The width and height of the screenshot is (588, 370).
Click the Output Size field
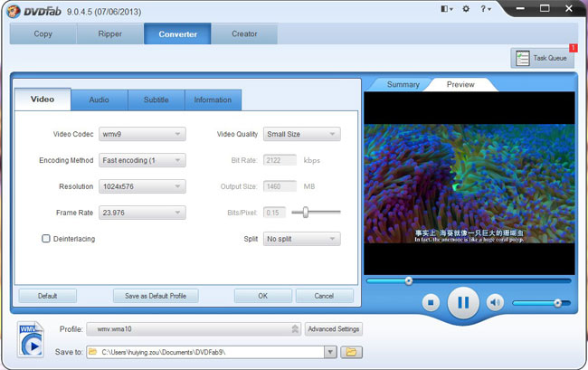click(x=280, y=186)
